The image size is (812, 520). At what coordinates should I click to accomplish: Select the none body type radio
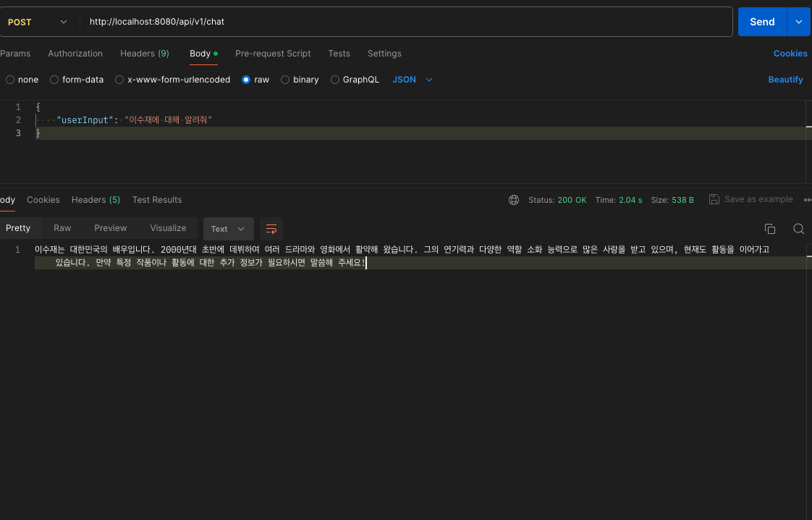tap(10, 80)
